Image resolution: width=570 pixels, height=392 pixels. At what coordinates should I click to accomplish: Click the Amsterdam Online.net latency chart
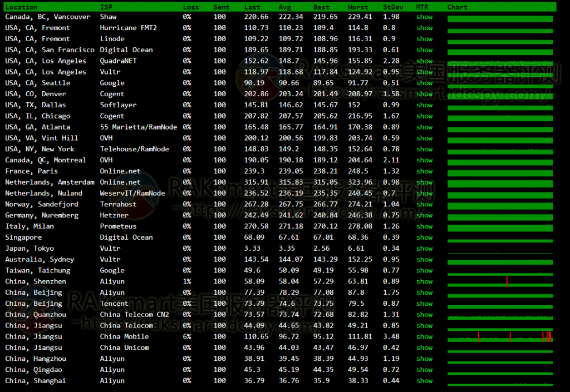[x=500, y=182]
